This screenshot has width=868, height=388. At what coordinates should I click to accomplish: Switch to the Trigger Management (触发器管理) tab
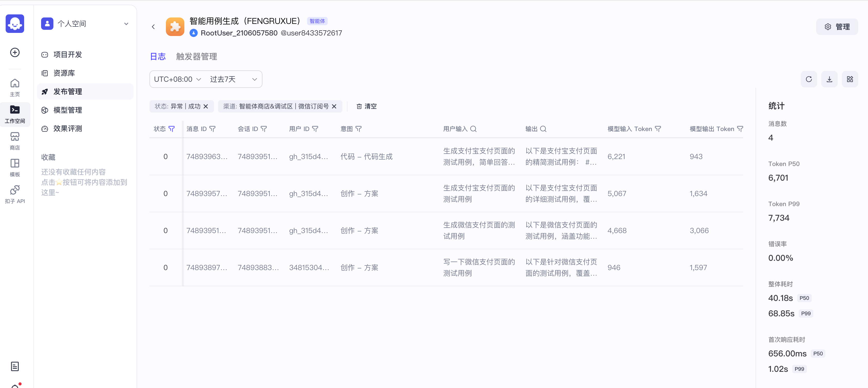(x=196, y=57)
